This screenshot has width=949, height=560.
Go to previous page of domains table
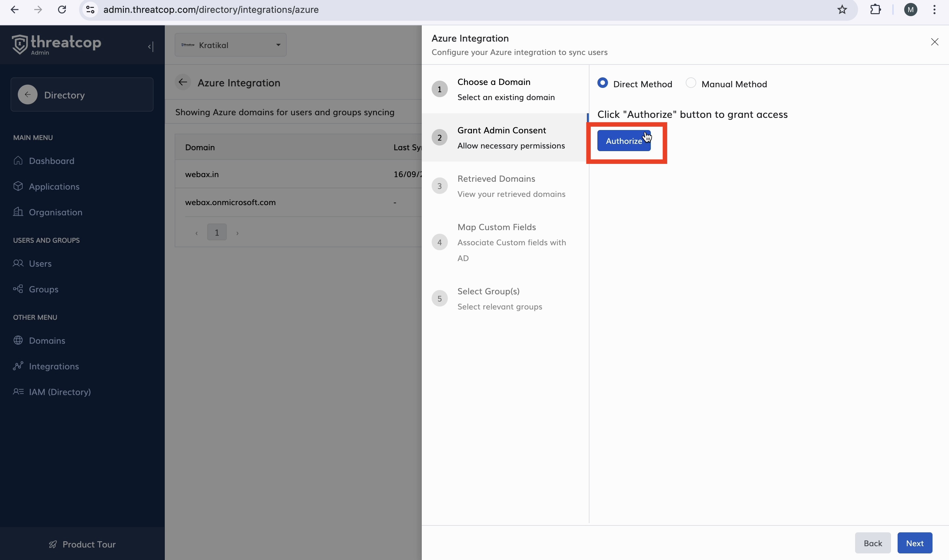click(x=196, y=233)
